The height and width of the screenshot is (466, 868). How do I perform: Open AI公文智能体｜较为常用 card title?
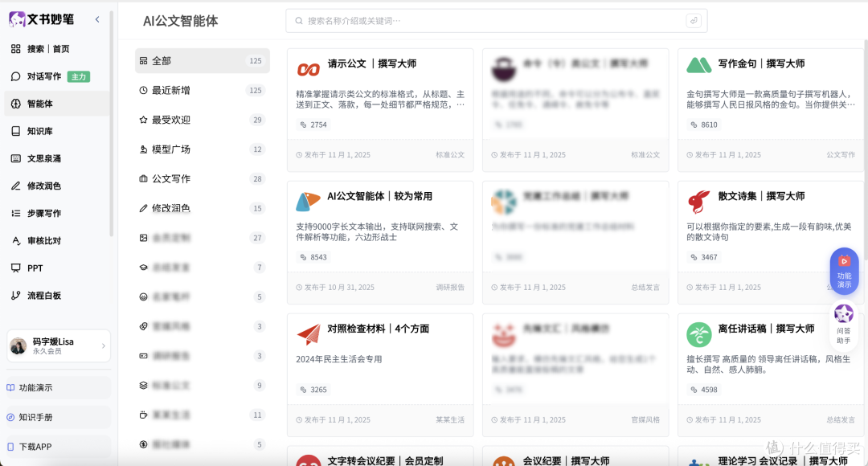pyautogui.click(x=379, y=196)
